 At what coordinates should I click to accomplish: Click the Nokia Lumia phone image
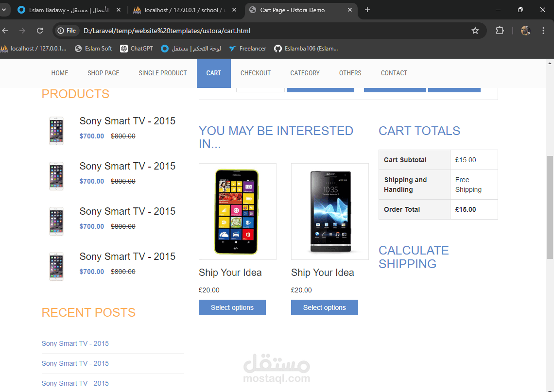(x=238, y=211)
